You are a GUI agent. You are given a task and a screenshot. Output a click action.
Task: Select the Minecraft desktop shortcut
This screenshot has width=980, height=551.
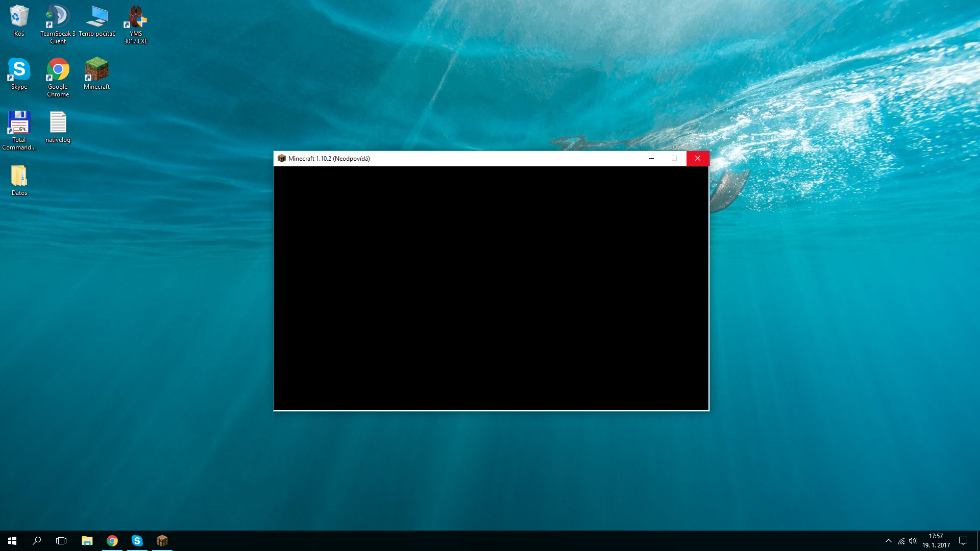97,74
